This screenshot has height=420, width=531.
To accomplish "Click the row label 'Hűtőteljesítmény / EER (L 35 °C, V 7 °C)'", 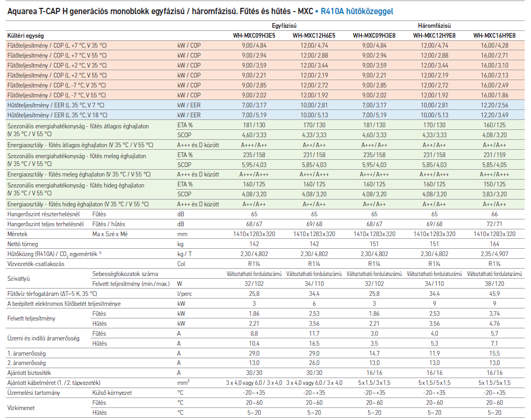I will pos(56,105).
